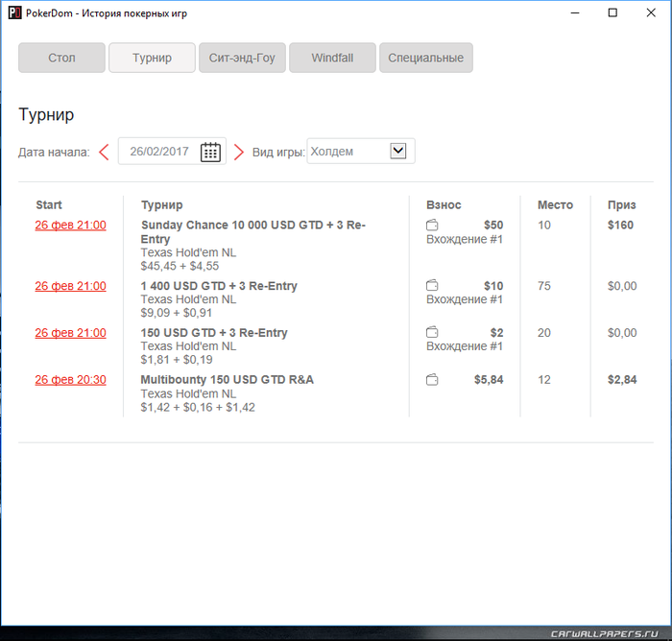Open 26 фев 21:00 link for 1 400 USD GTD
The height and width of the screenshot is (641, 672).
point(71,286)
